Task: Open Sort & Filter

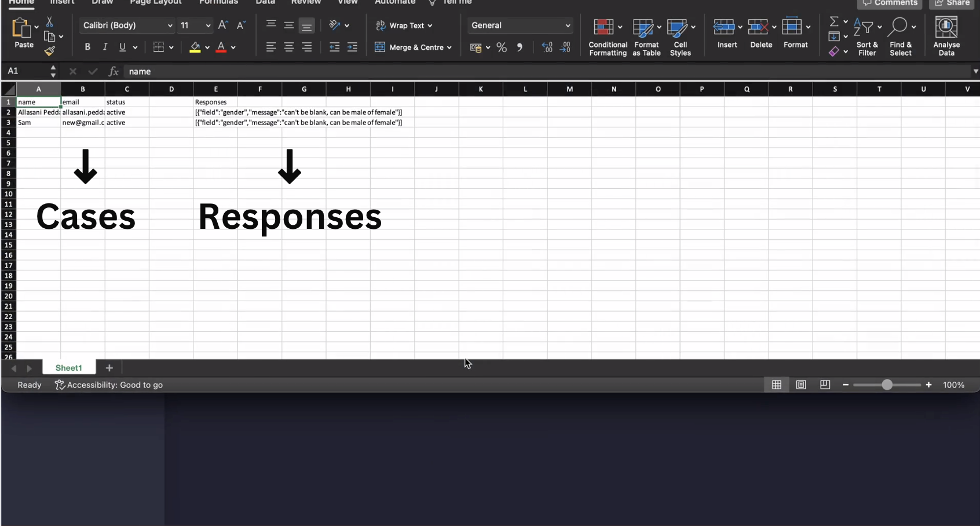Action: click(866, 37)
